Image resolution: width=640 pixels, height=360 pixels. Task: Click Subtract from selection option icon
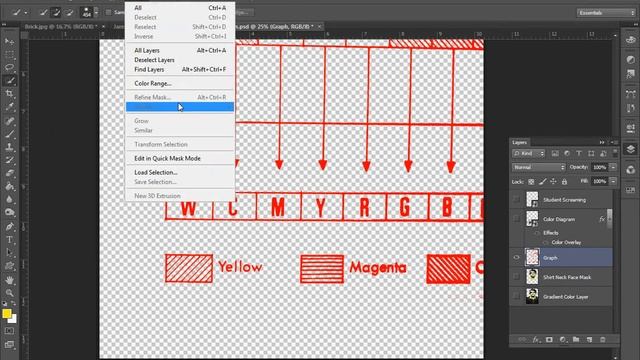pos(69,13)
